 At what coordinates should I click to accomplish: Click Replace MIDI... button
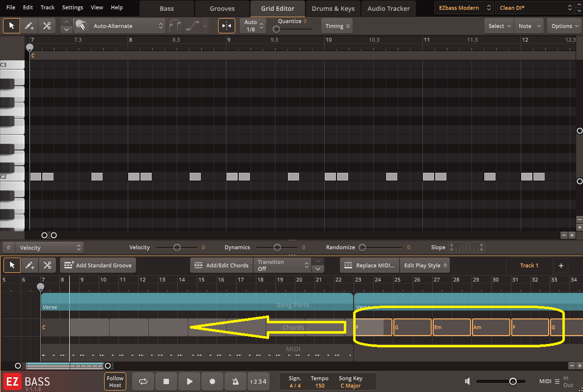[x=369, y=265]
